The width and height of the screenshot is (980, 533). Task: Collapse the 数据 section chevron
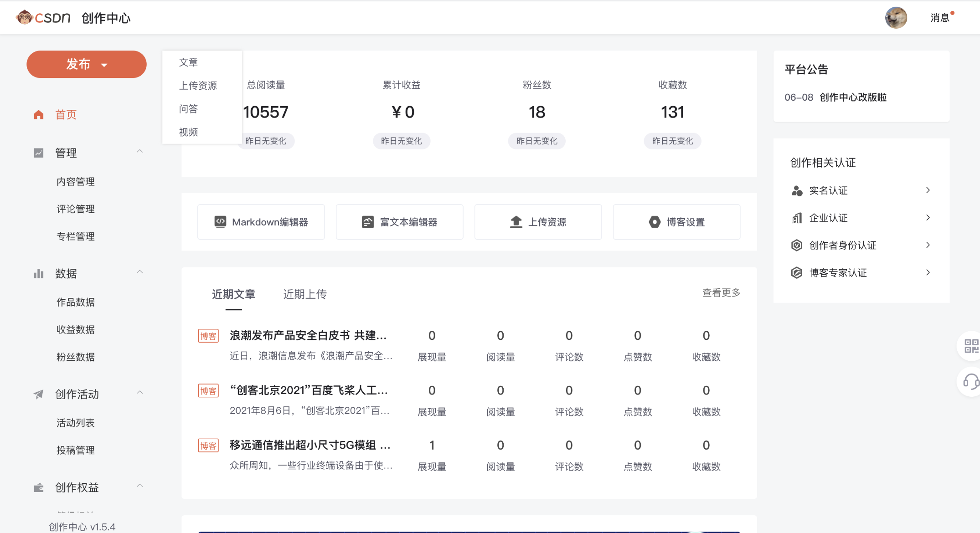140,272
